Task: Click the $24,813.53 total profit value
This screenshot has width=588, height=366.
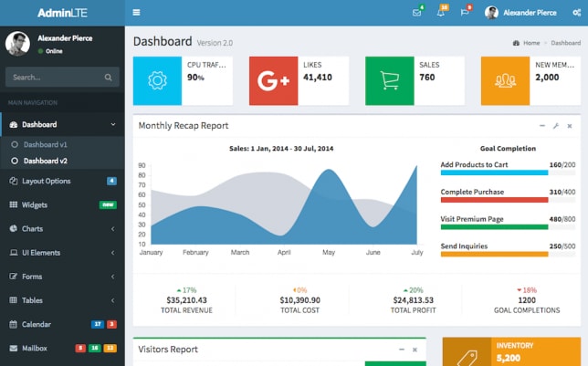Action: [x=414, y=300]
